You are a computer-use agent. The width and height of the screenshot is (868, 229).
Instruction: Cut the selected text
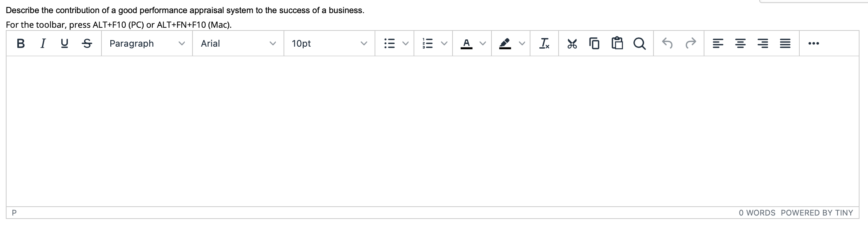[572, 44]
